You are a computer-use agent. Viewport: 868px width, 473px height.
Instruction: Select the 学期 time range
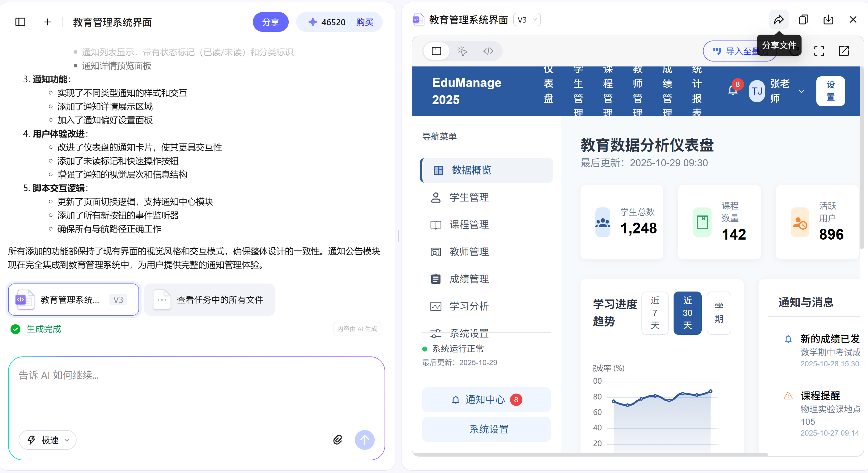pos(719,313)
